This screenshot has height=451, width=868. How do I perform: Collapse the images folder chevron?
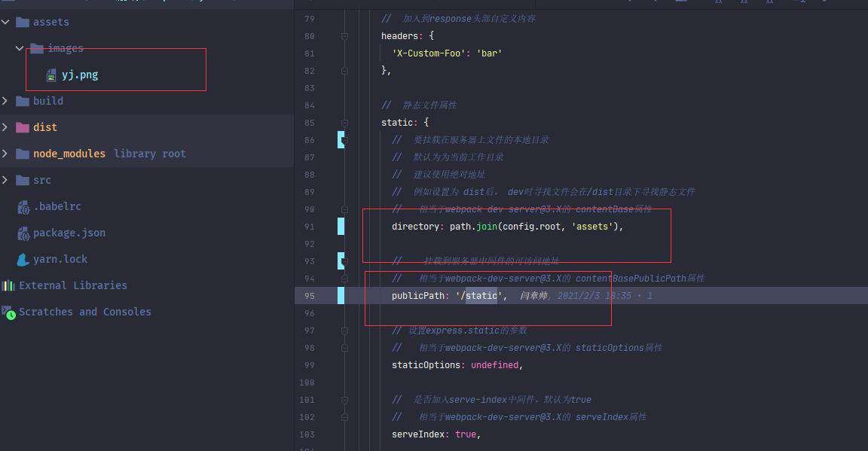20,48
